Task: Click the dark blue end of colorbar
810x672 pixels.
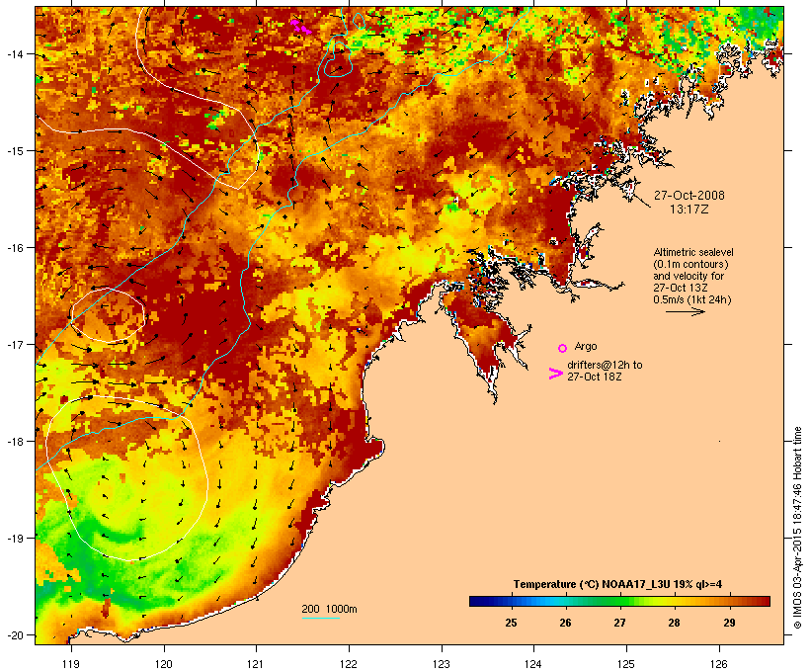Action: click(475, 601)
